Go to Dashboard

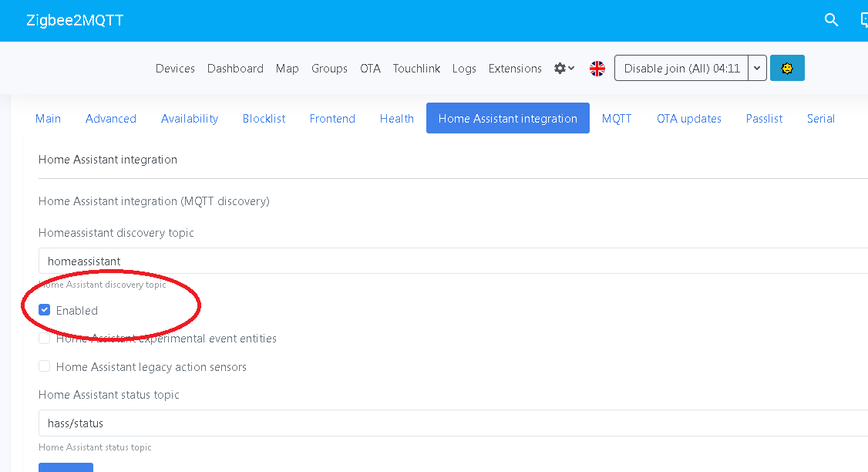pos(235,68)
